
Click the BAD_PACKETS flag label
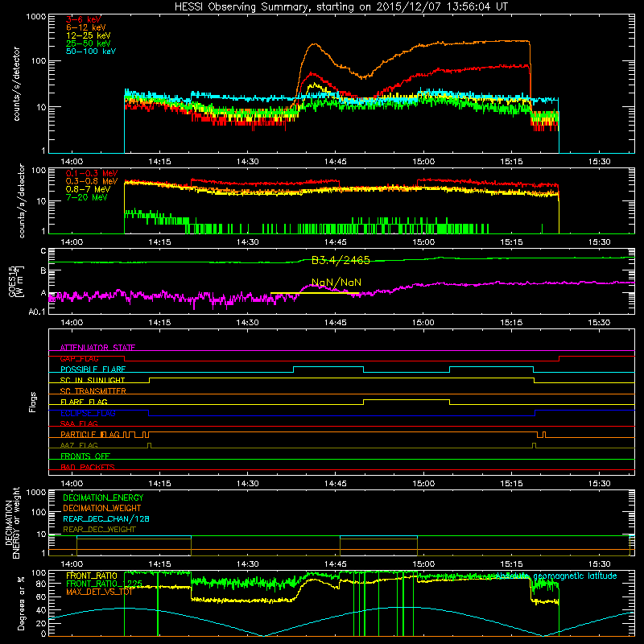pyautogui.click(x=88, y=467)
